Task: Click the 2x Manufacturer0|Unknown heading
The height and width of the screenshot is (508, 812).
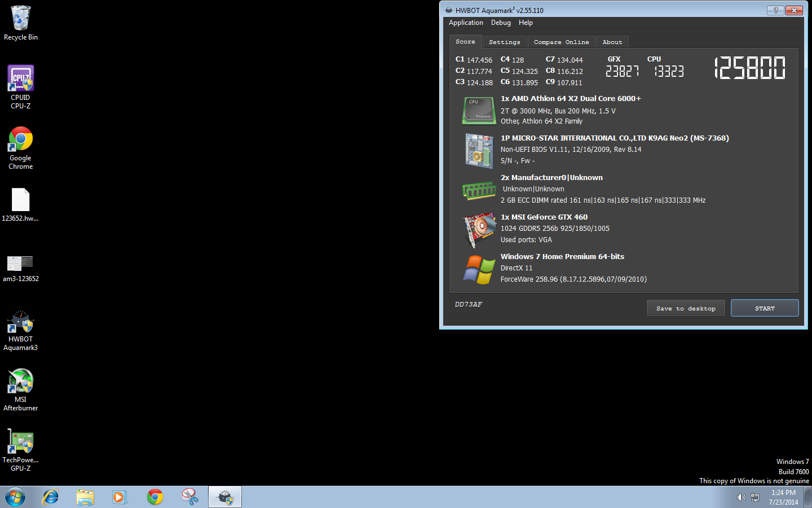Action: [x=551, y=178]
